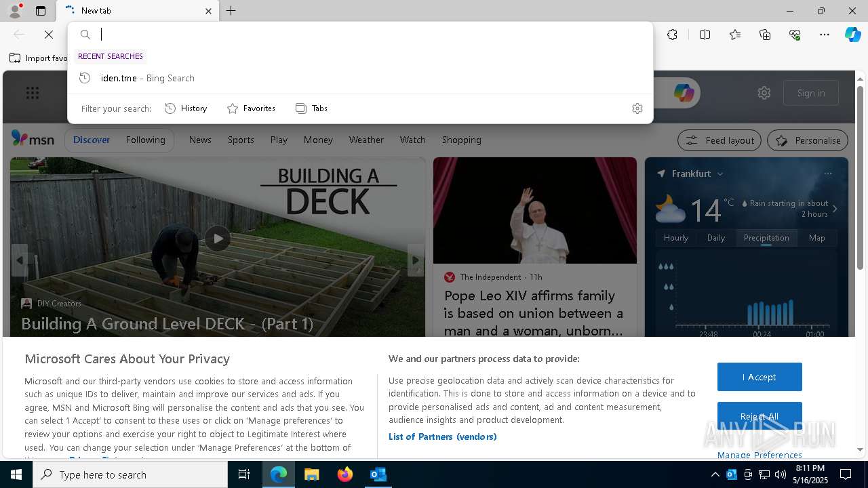Screen dimensions: 868x488
Task: Open Microsoft Edge in the taskbar
Action: pos(279,474)
